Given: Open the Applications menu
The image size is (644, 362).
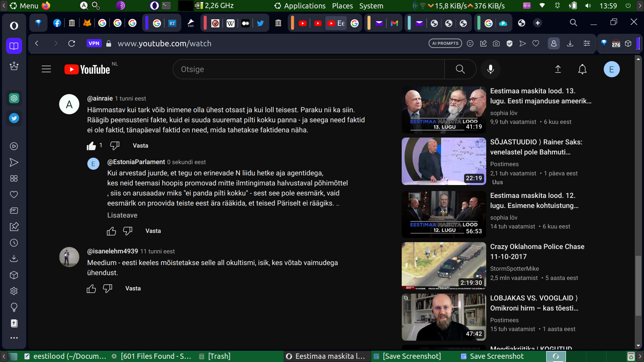Looking at the screenshot, I should pos(300,6).
